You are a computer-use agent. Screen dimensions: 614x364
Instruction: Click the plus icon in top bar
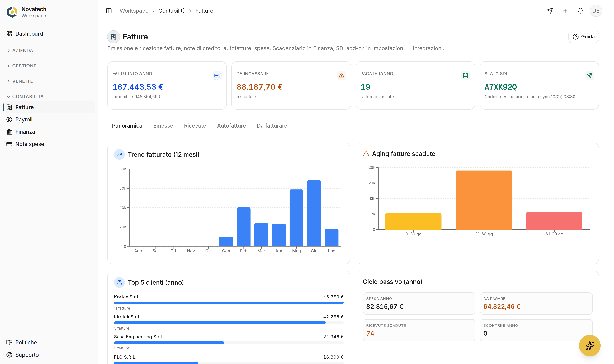pyautogui.click(x=565, y=11)
